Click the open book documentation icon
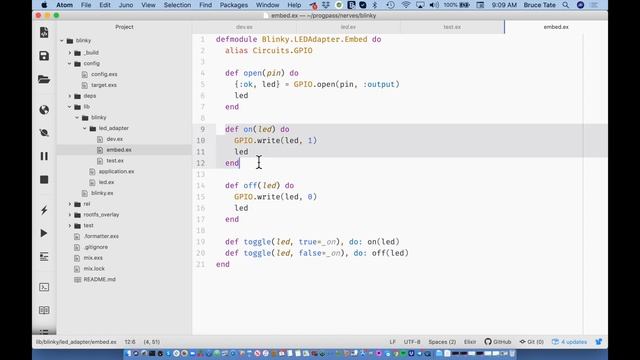 pyautogui.click(x=44, y=310)
